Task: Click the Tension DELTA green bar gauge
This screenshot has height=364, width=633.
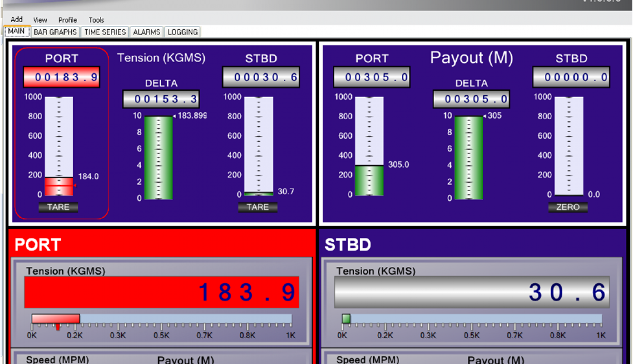Action: [x=158, y=158]
